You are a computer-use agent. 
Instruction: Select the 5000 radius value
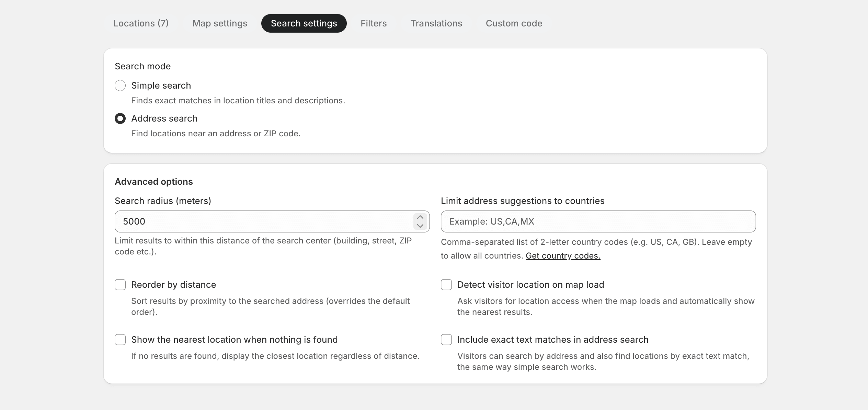pyautogui.click(x=134, y=221)
